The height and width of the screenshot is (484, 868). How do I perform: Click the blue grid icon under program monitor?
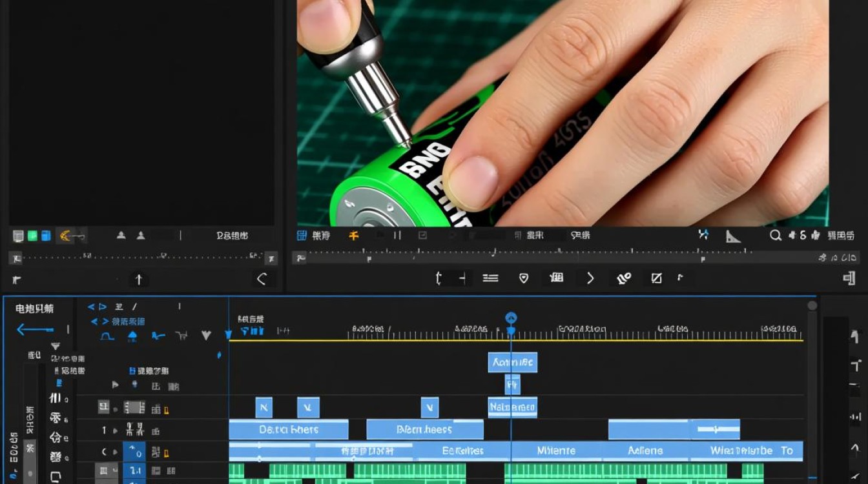pyautogui.click(x=302, y=236)
